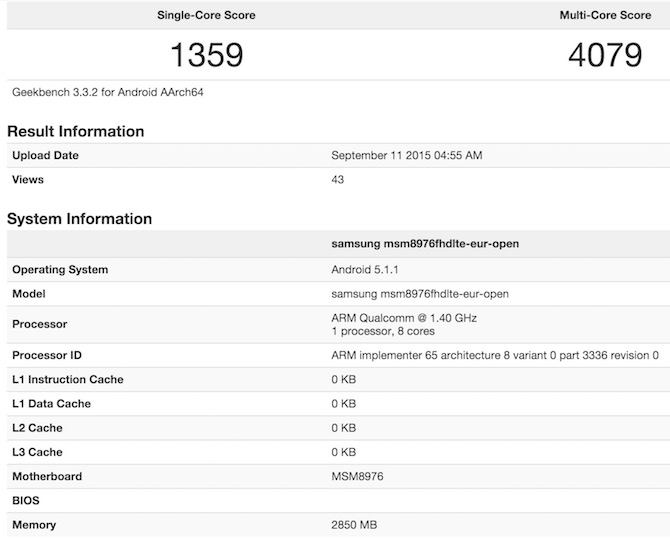Screen dimensions: 670x540
Task: Select the Single-Core Score heading
Action: tap(206, 16)
